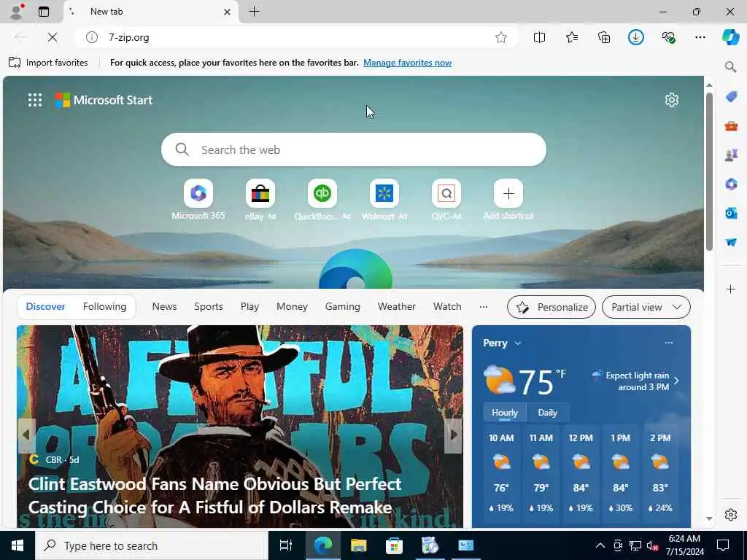Image resolution: width=747 pixels, height=560 pixels.
Task: Select Discover feed tab
Action: [x=46, y=307]
